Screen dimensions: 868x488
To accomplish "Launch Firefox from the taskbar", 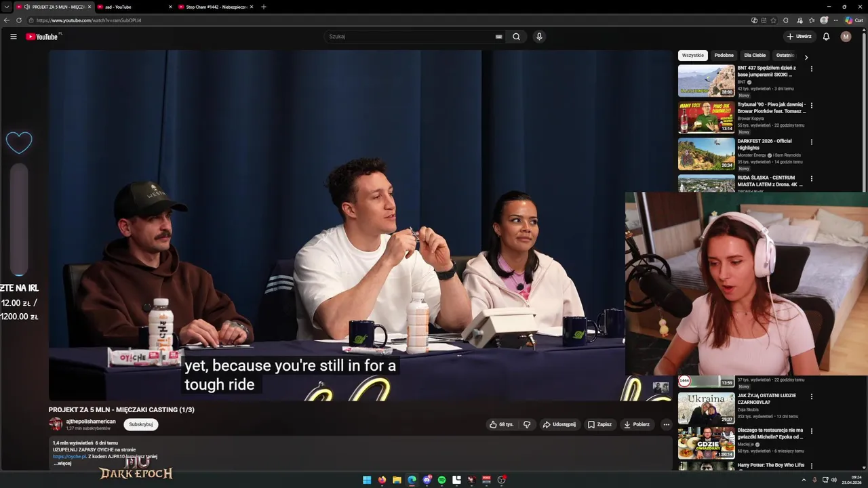I will (x=382, y=480).
